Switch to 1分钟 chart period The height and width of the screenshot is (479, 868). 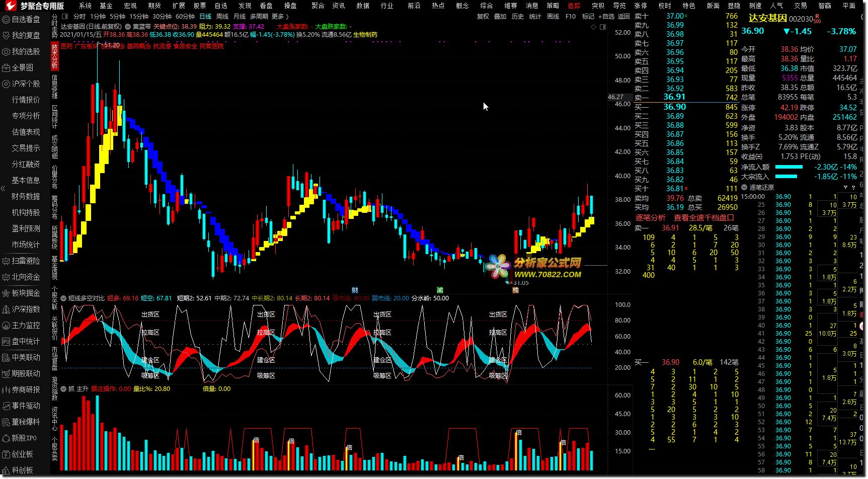(98, 17)
